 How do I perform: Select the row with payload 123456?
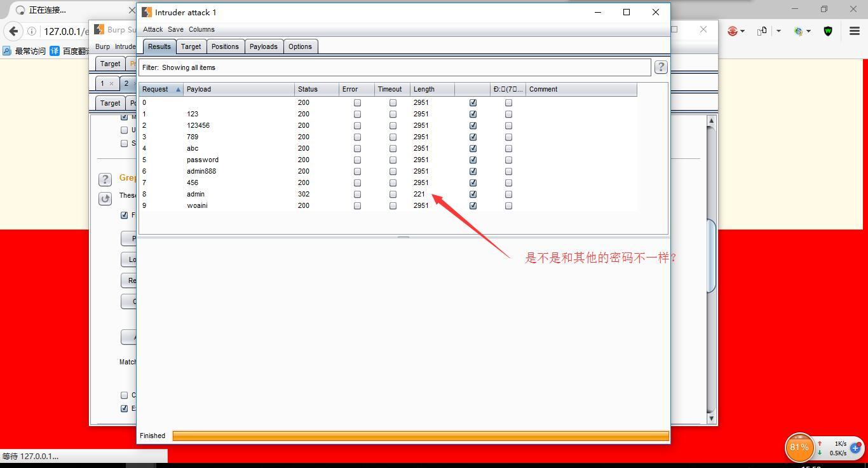(x=388, y=125)
